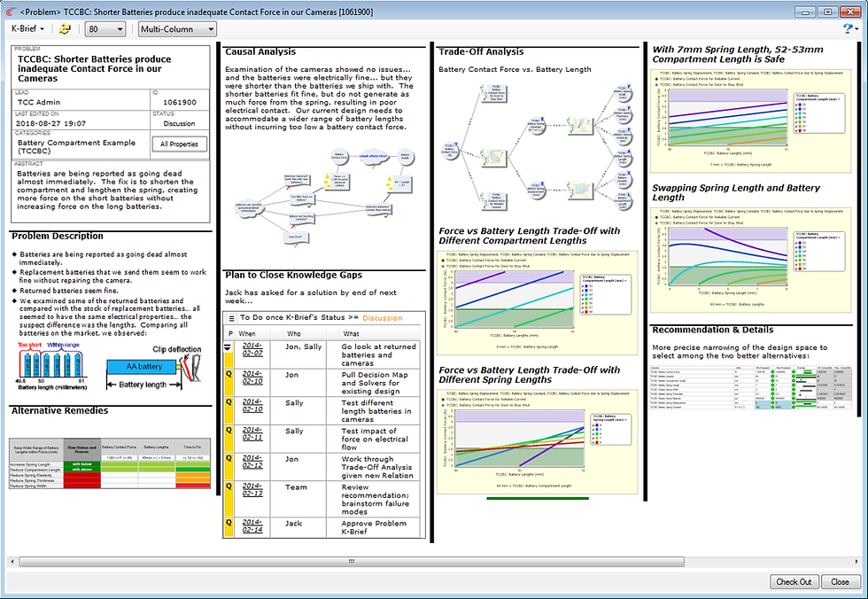Click the Close button at bottom right
This screenshot has height=599, width=868.
[840, 582]
